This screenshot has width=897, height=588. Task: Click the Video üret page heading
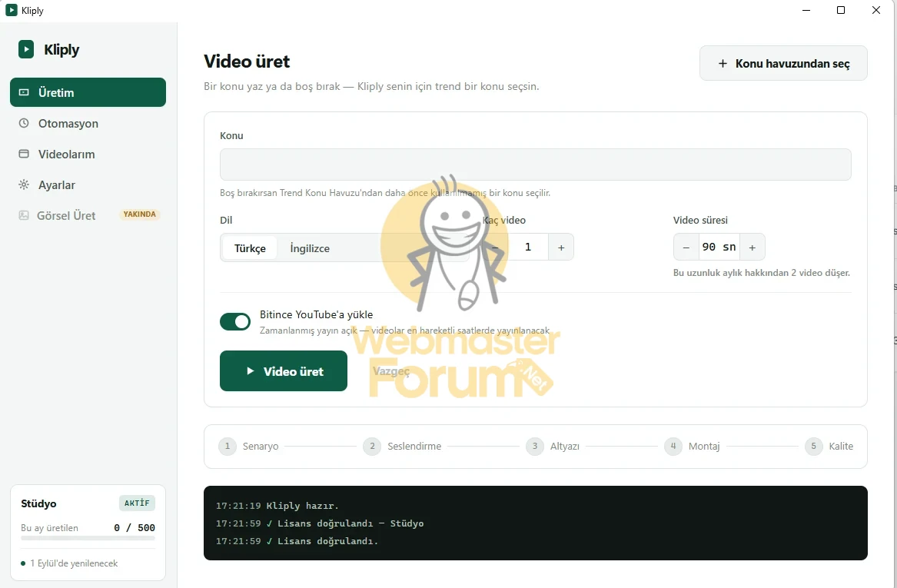[x=247, y=61]
